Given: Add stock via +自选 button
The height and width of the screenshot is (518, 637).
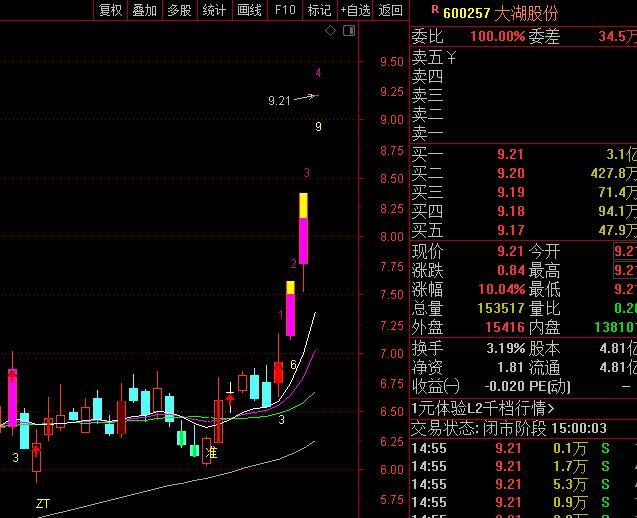Looking at the screenshot, I should click(355, 10).
